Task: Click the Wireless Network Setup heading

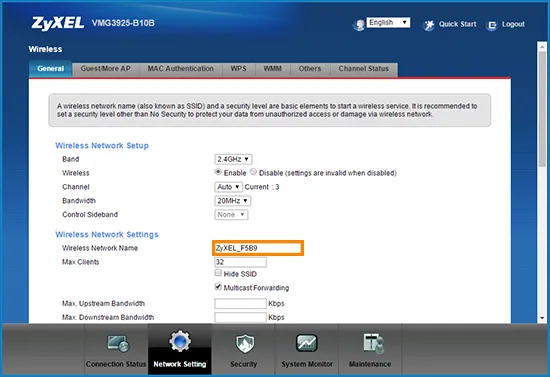Action: (102, 146)
